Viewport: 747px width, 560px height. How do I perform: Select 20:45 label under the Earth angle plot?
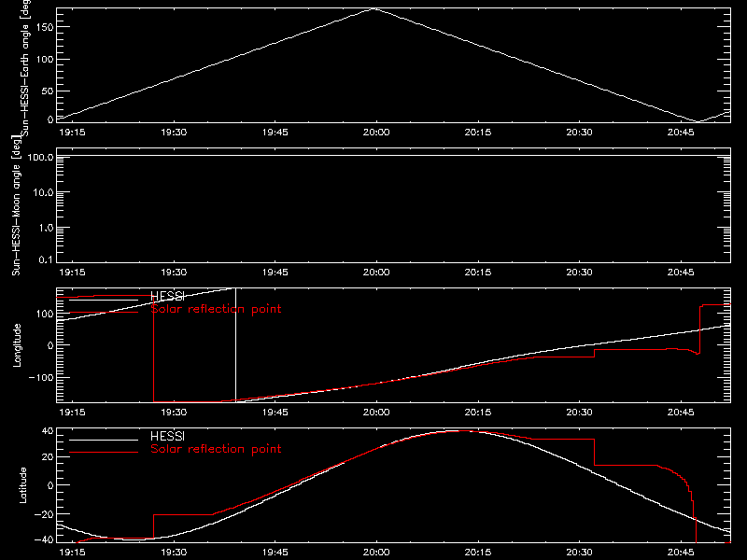681,133
